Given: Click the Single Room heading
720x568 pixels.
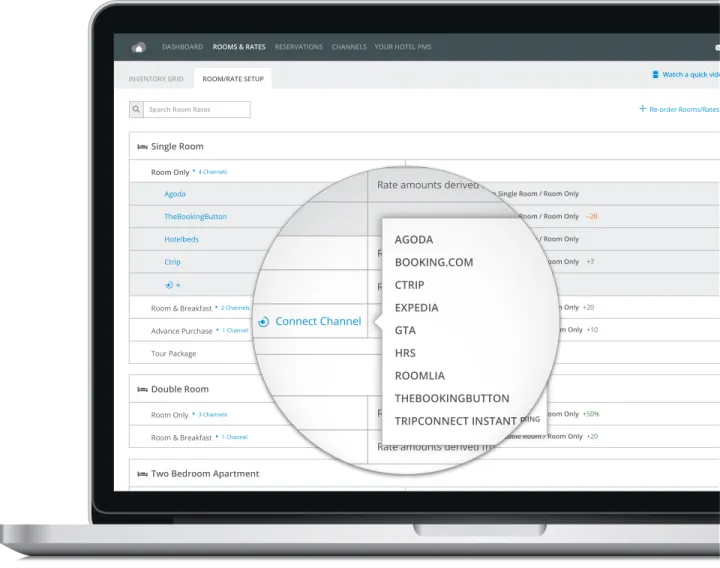Looking at the screenshot, I should pos(177,146).
